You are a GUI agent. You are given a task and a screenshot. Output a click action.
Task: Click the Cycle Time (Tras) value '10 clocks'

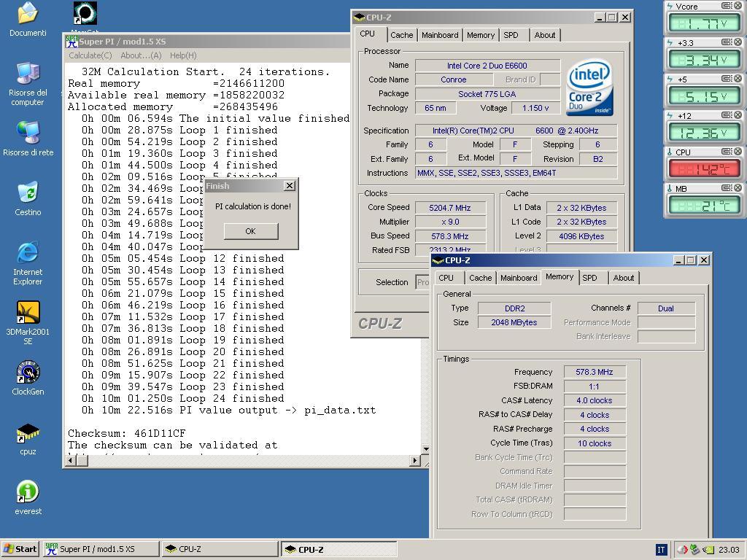click(595, 443)
